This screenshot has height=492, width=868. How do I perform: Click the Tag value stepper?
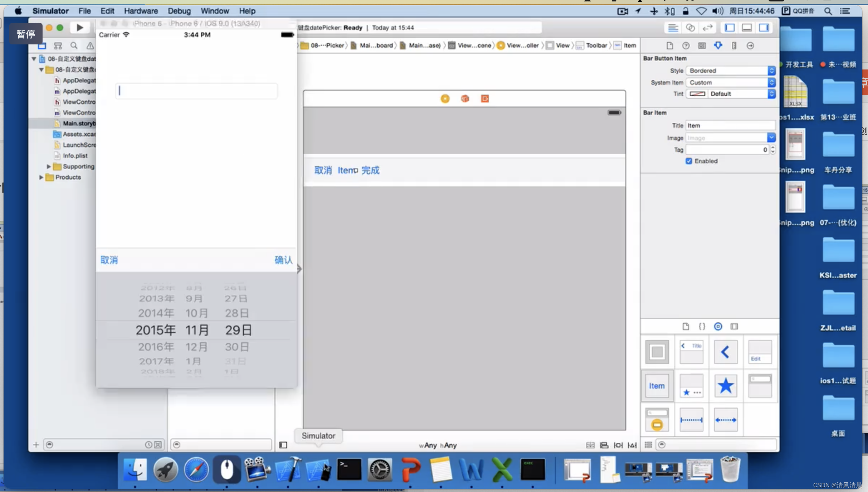coord(773,149)
